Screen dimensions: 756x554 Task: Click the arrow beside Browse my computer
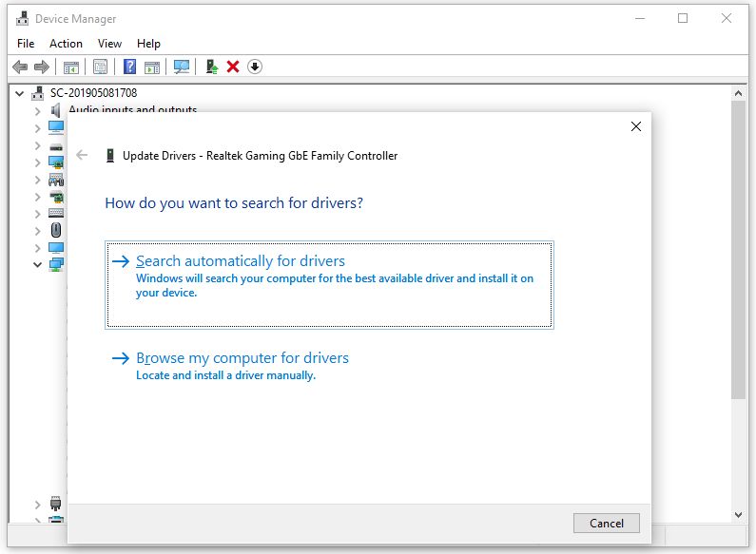pyautogui.click(x=121, y=358)
